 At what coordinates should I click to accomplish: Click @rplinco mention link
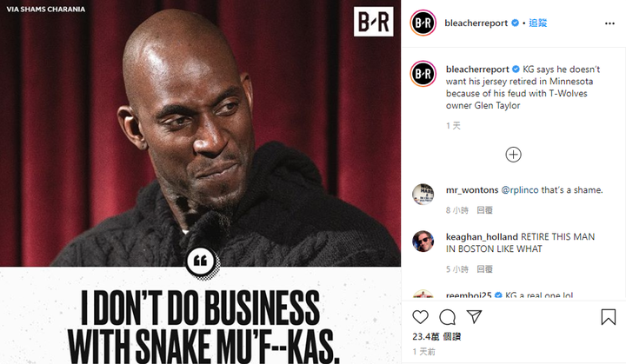click(x=520, y=190)
